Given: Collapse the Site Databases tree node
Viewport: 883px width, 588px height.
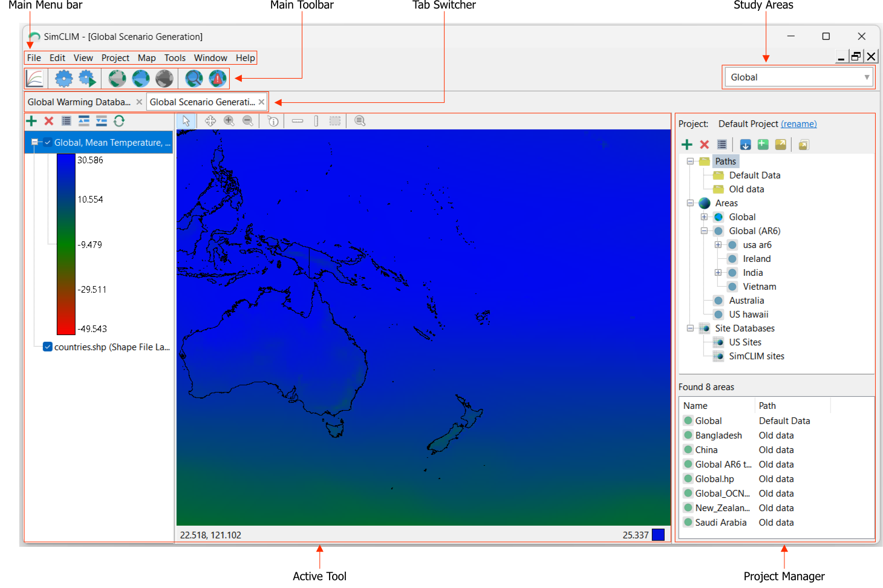Looking at the screenshot, I should click(690, 328).
